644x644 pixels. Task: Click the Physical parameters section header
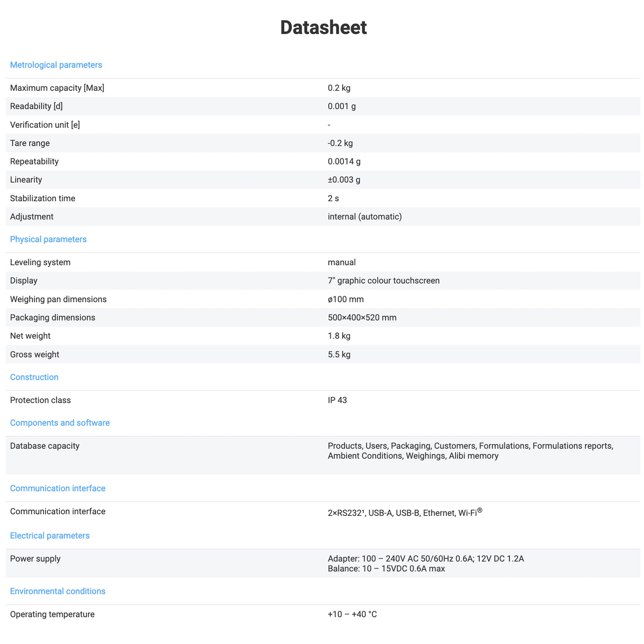[48, 239]
